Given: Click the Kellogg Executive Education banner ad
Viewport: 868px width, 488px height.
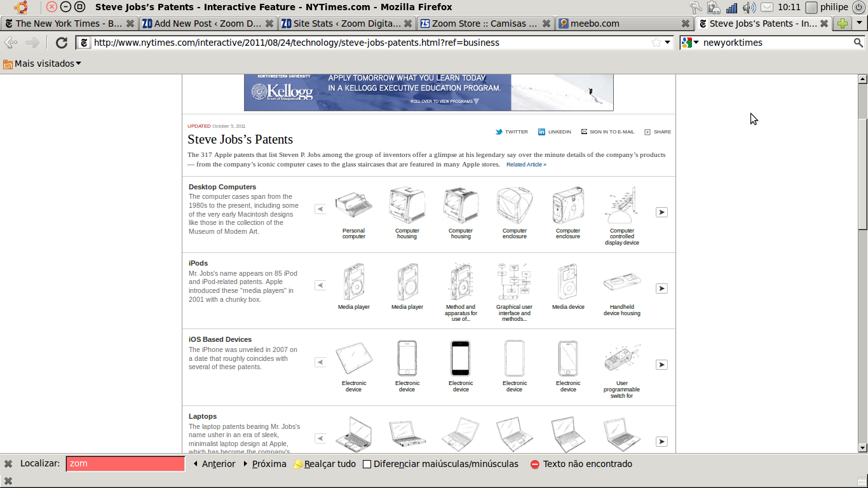Looking at the screenshot, I should (x=429, y=92).
